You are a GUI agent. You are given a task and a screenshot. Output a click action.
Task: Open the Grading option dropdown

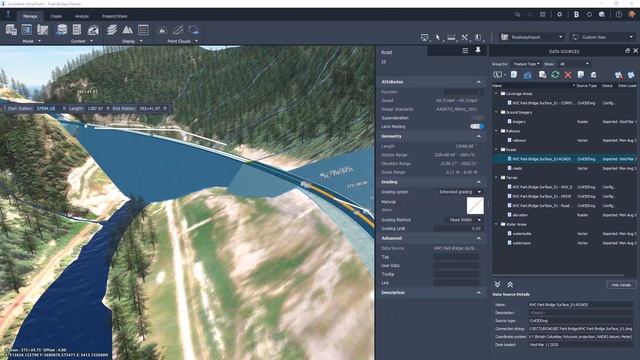pyautogui.click(x=460, y=192)
